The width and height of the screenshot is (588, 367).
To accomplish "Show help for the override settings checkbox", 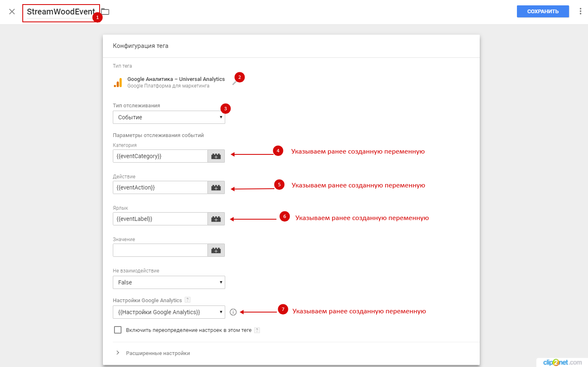I will tap(257, 330).
